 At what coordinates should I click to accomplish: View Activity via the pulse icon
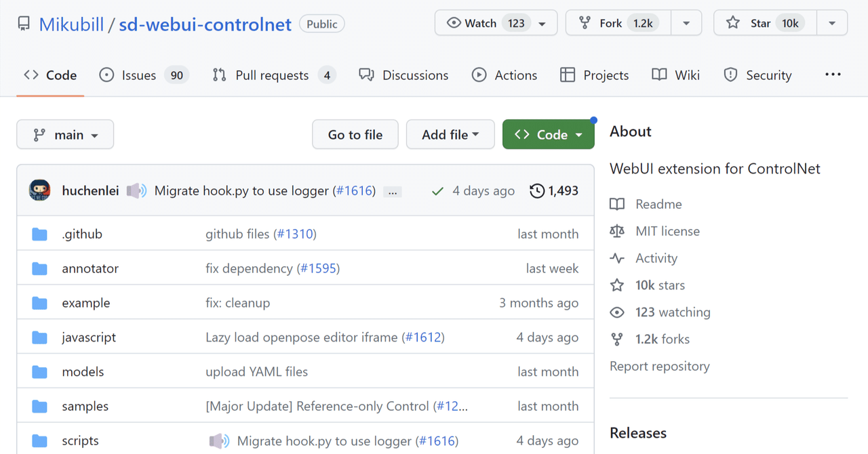(x=618, y=258)
